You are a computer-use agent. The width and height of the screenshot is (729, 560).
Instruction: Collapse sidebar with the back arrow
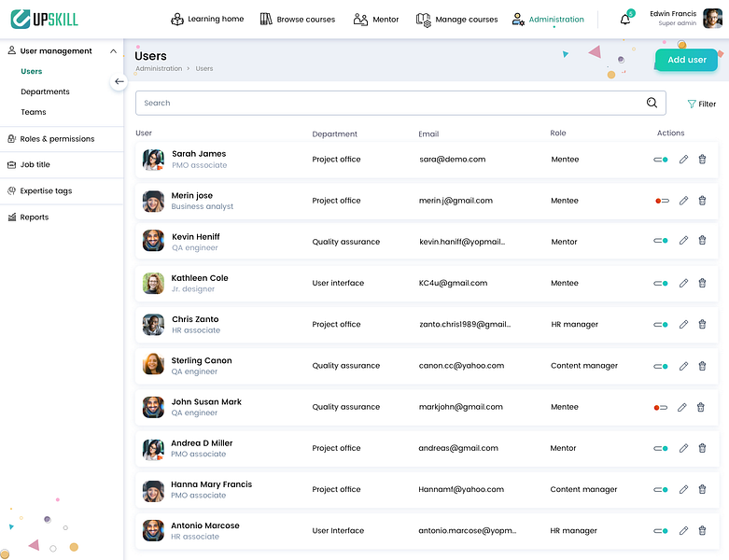[119, 82]
